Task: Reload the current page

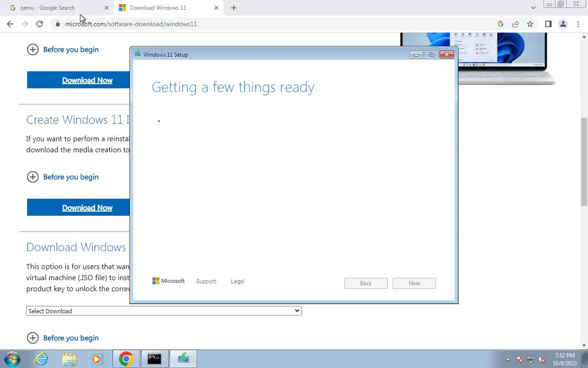Action: coord(40,24)
